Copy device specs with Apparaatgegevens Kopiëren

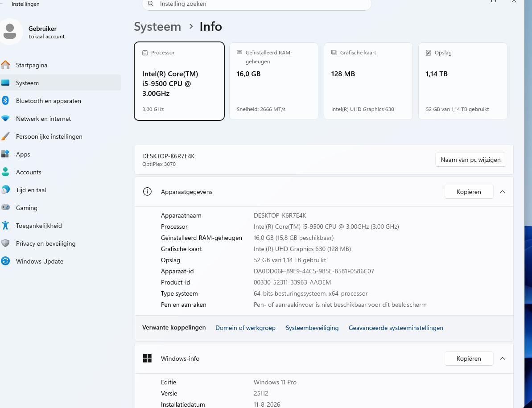[x=469, y=192]
